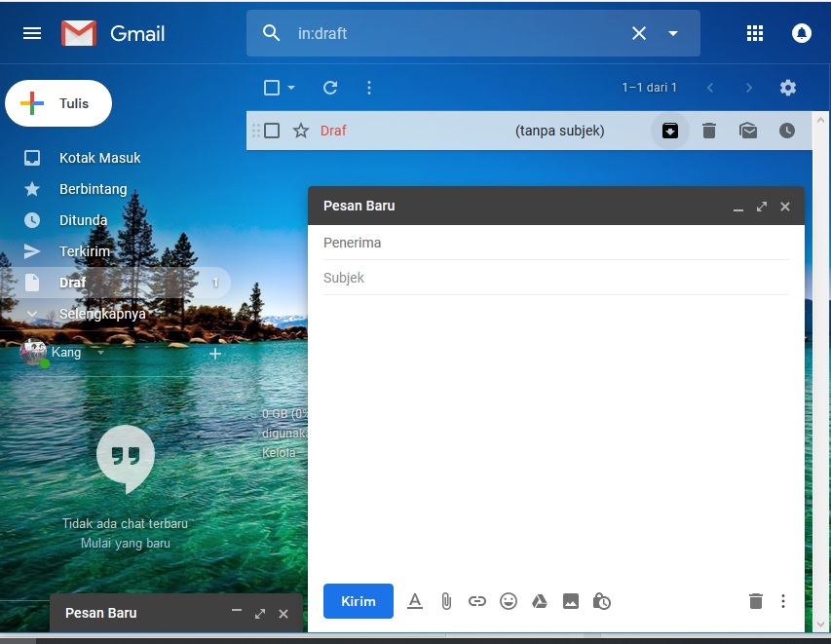The image size is (831, 644).
Task: Open the emoji picker in compose toolbar
Action: (x=509, y=601)
